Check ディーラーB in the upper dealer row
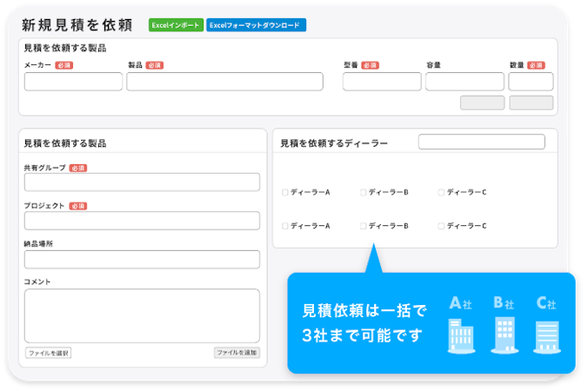588x391 pixels. click(363, 193)
